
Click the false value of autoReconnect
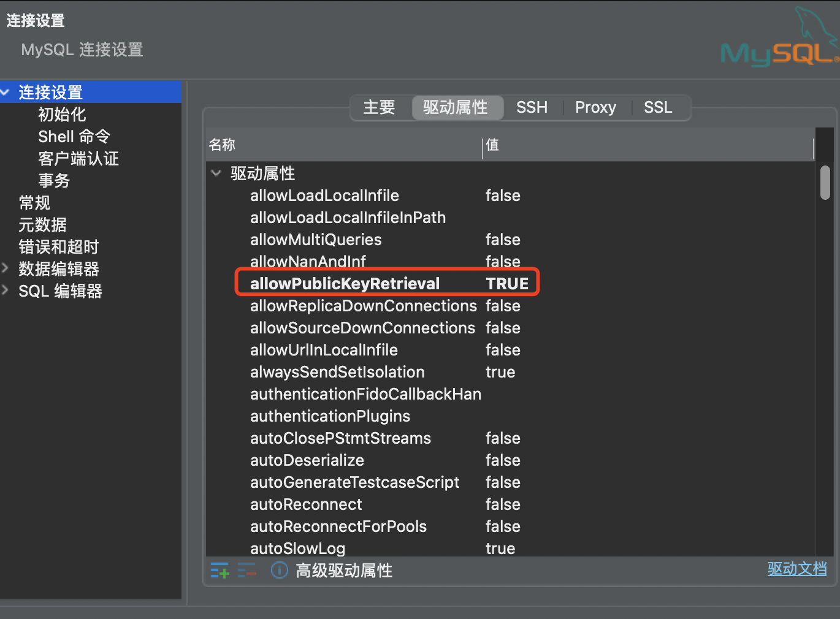(x=503, y=504)
